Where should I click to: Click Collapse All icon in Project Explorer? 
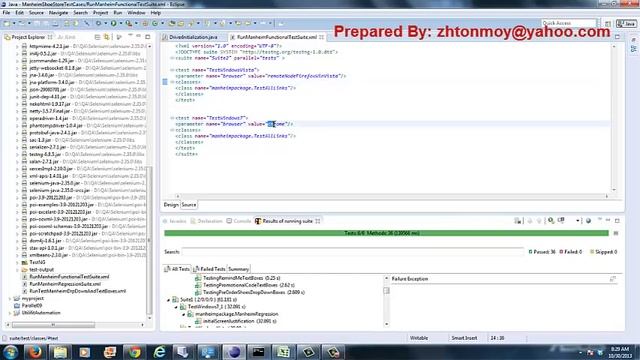point(97,37)
